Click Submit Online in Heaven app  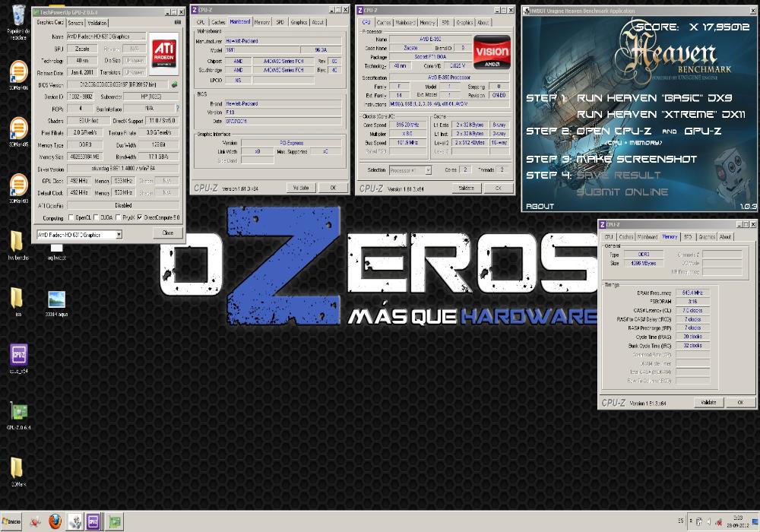tap(622, 192)
